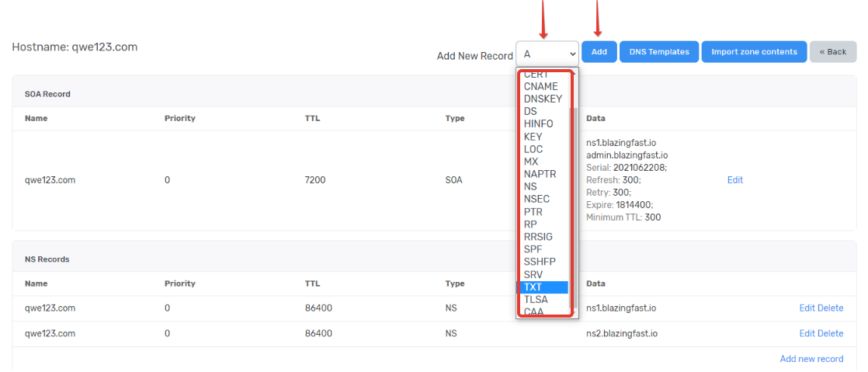The image size is (868, 372).
Task: Pick SRV from the dropdown list
Action: pos(533,274)
